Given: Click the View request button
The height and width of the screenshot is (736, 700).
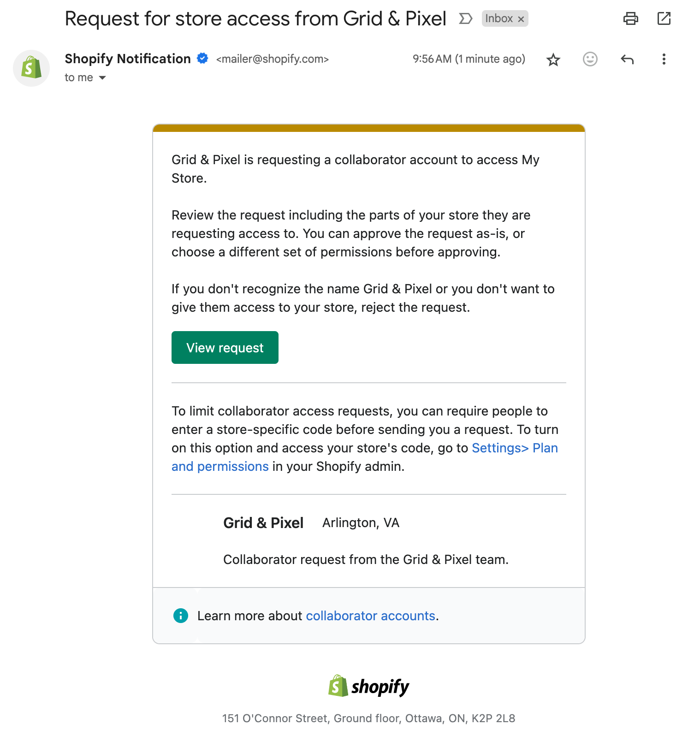Looking at the screenshot, I should pos(225,347).
